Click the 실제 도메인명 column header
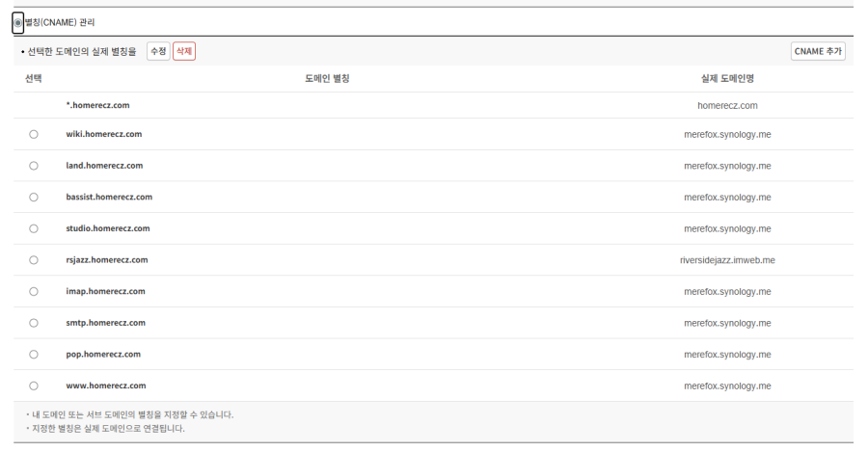The width and height of the screenshot is (868, 452). (727, 78)
